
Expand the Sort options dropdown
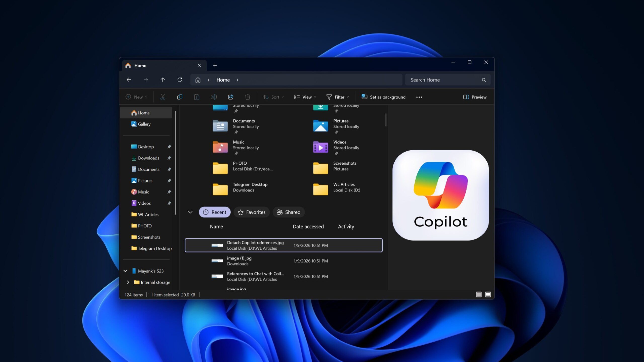coord(273,97)
